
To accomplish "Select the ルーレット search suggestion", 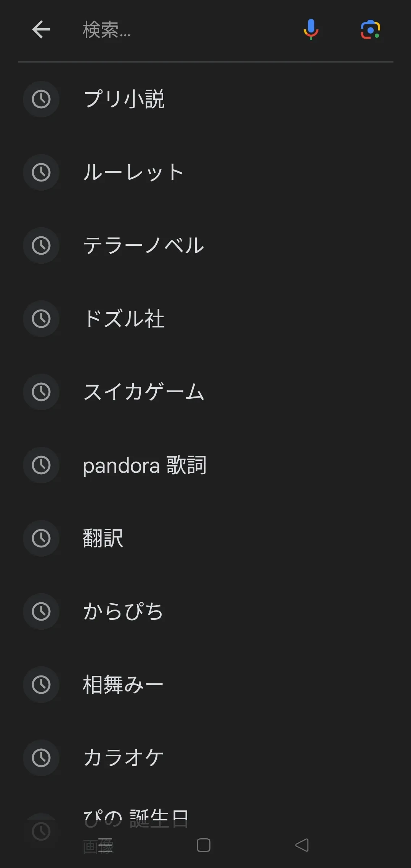I will click(133, 172).
